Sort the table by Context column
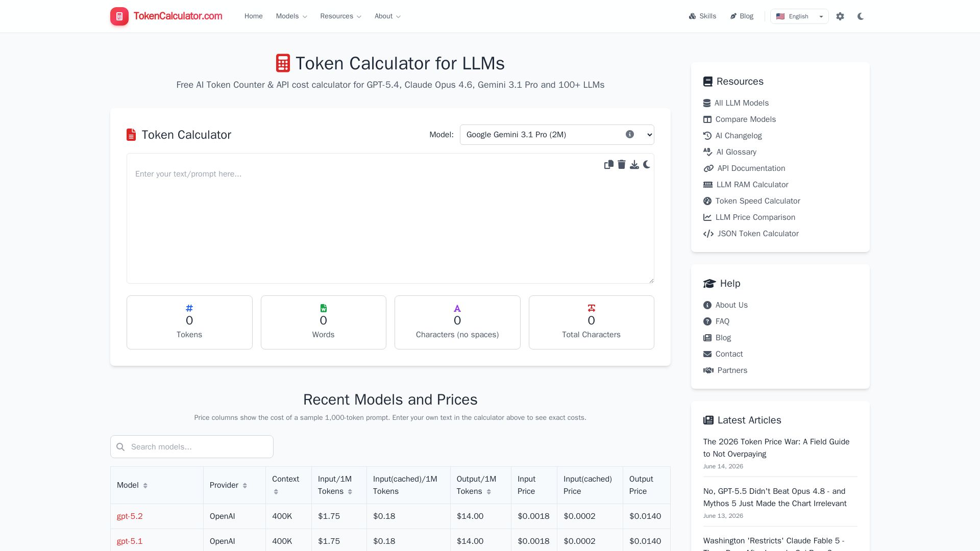This screenshot has height=551, width=980. [276, 492]
